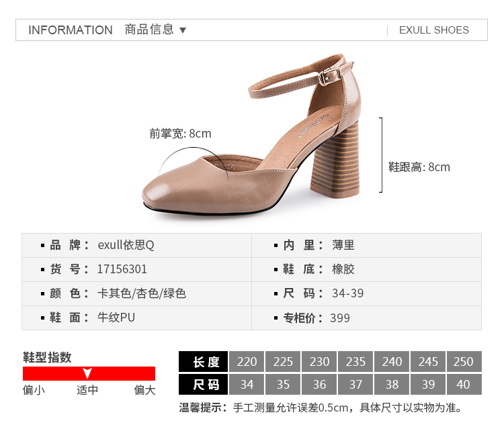Select the INFORMATION heading
Image resolution: width=504 pixels, height=431 pixels.
click(71, 30)
